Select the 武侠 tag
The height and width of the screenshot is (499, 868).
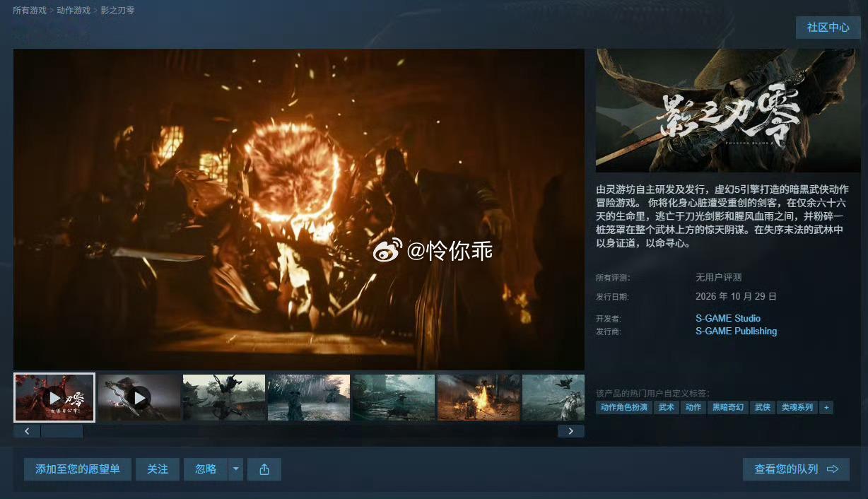point(762,408)
